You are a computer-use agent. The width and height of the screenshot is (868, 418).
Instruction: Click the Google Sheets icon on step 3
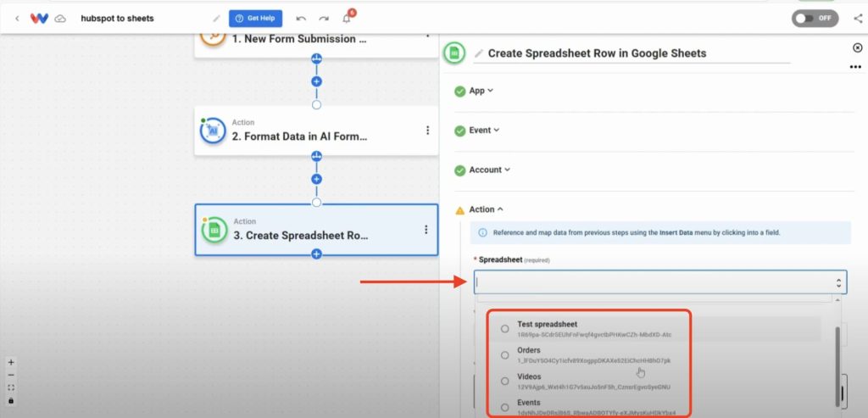tap(214, 229)
